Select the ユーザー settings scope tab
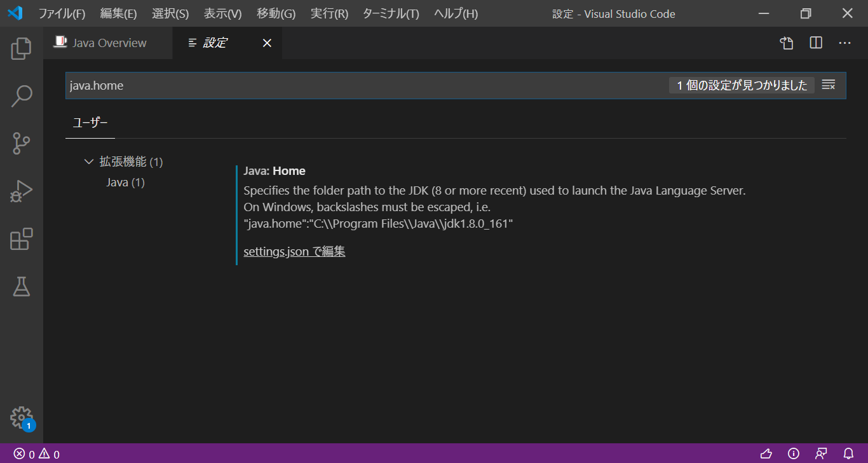This screenshot has width=868, height=463. (90, 123)
